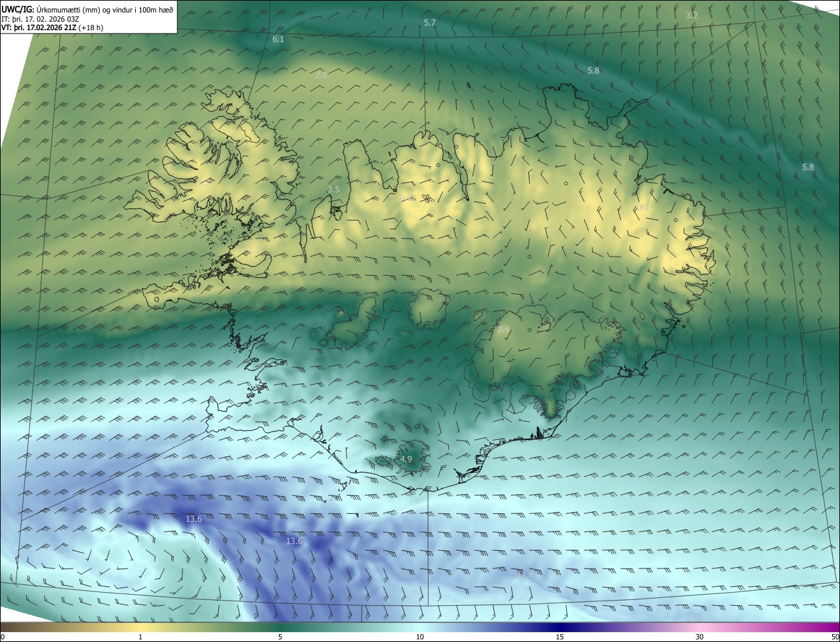The image size is (840, 642).
Task: Click the 6.1 value label on the map
Action: (278, 39)
